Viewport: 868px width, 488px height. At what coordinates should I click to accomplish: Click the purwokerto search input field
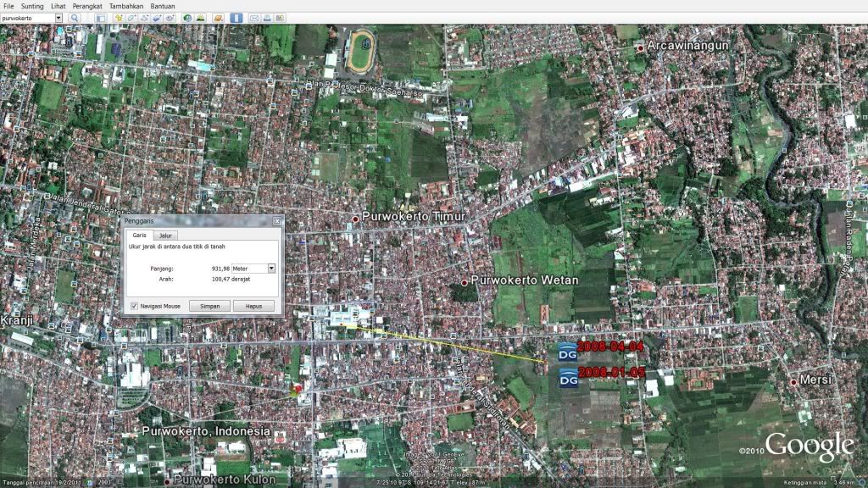(28, 19)
